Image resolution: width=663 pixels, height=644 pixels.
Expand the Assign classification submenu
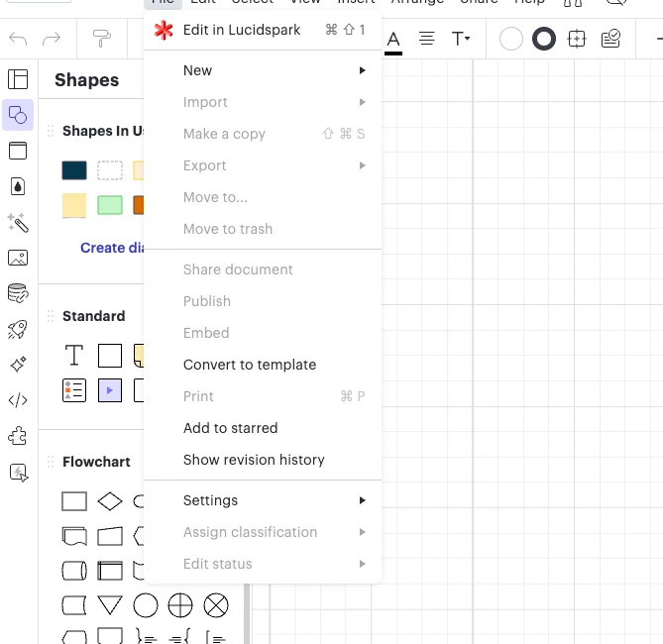pos(263,532)
